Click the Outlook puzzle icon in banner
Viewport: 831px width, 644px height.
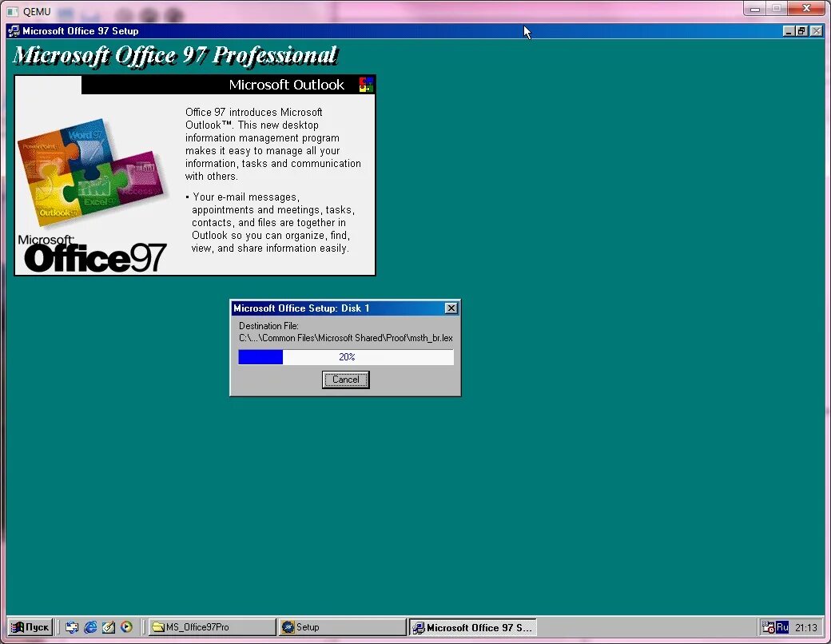pyautogui.click(x=366, y=84)
